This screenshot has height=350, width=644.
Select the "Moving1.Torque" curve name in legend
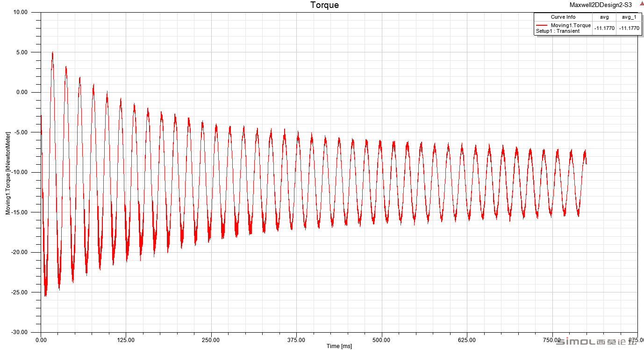pos(571,25)
